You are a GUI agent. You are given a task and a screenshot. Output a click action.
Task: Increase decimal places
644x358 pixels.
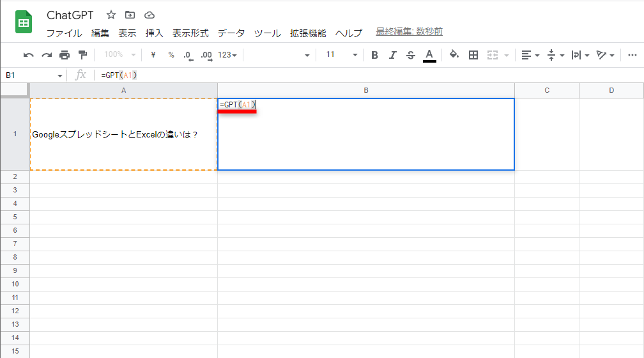point(206,55)
